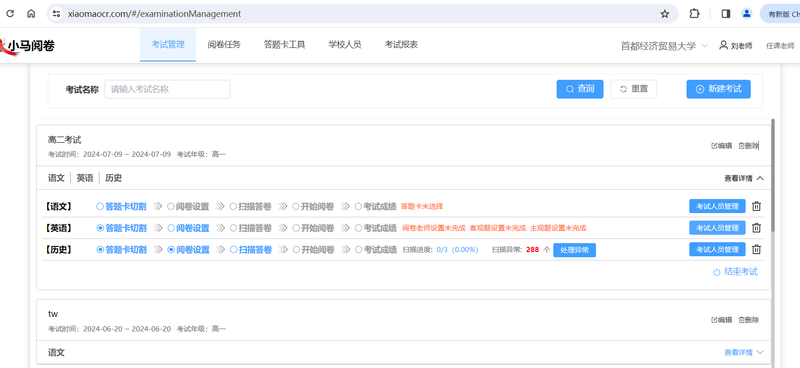Click 任课老师 role label

[780, 45]
